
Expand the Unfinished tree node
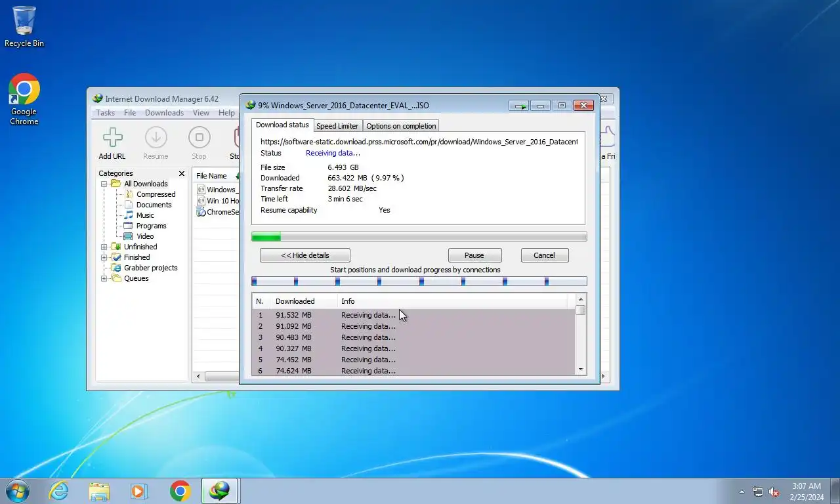point(104,247)
